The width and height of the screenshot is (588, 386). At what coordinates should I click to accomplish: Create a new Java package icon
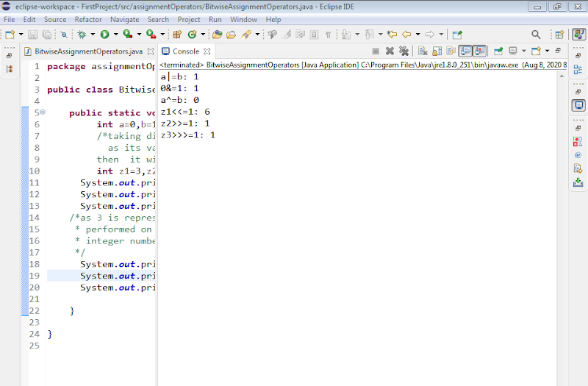click(177, 35)
